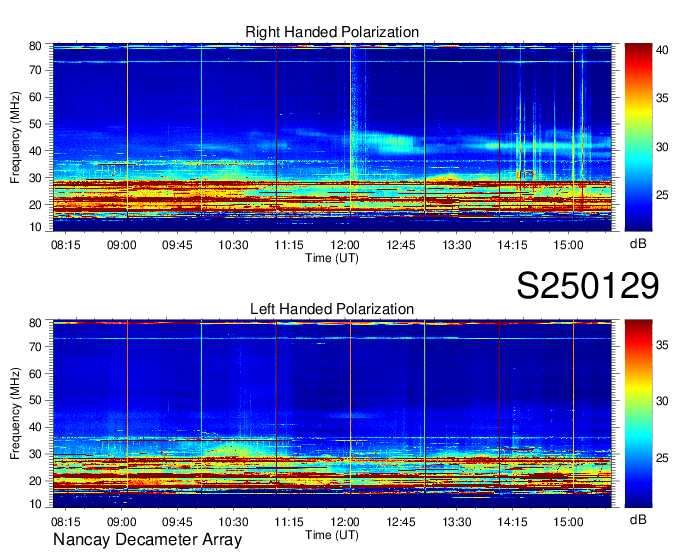Click the Left Handed Polarization spectrogram
The image size is (680, 552).
tap(332, 413)
